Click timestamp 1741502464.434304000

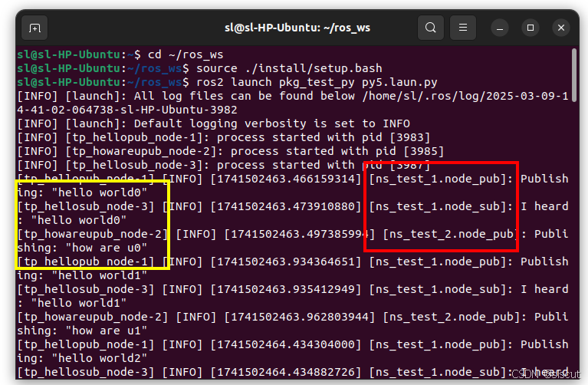[x=285, y=345]
